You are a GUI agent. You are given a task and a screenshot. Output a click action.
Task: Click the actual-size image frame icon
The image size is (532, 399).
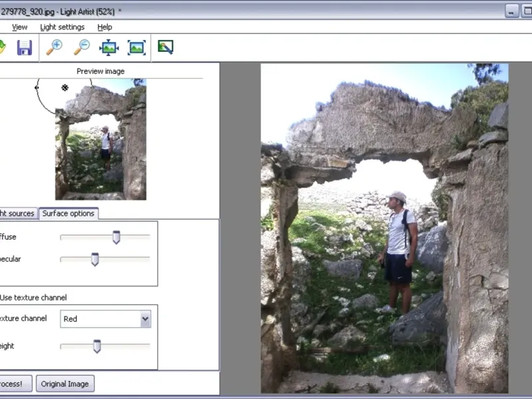(137, 47)
